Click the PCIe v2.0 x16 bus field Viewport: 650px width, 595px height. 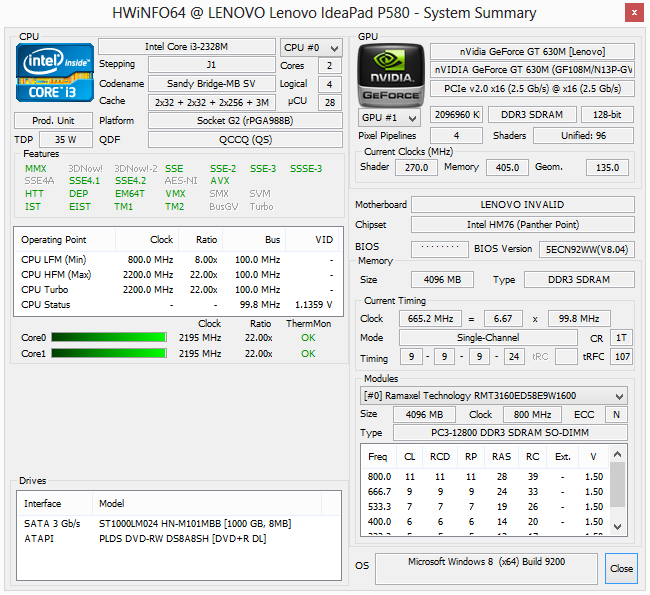click(532, 89)
